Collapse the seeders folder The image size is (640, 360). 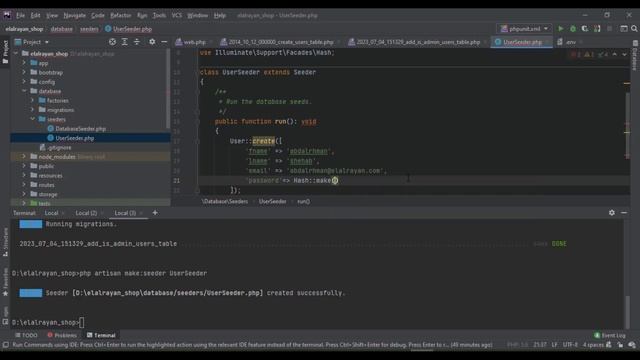[33, 119]
